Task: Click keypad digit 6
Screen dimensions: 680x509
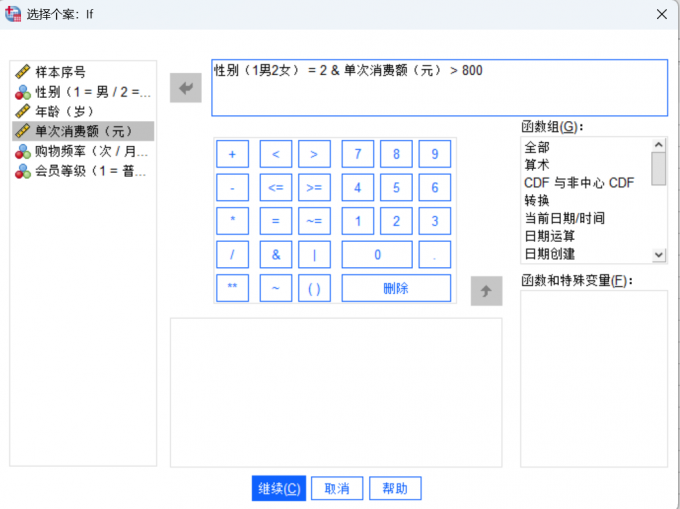Action: [435, 187]
